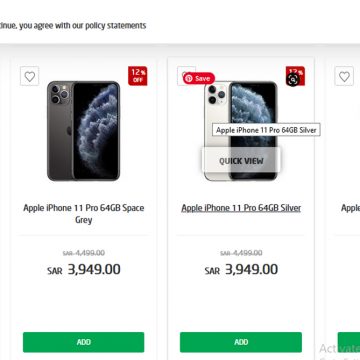This screenshot has width=360, height=360.
Task: Add the Space Grey iPhone to cart
Action: click(x=83, y=342)
